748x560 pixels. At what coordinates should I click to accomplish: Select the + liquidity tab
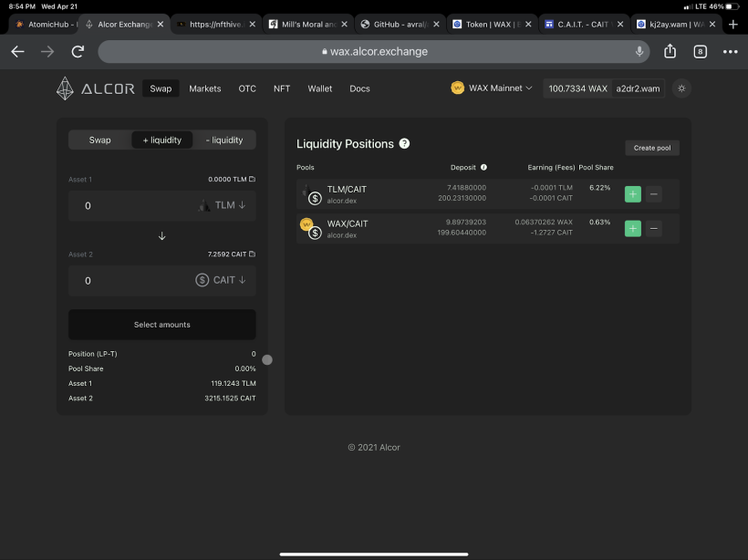pyautogui.click(x=162, y=140)
